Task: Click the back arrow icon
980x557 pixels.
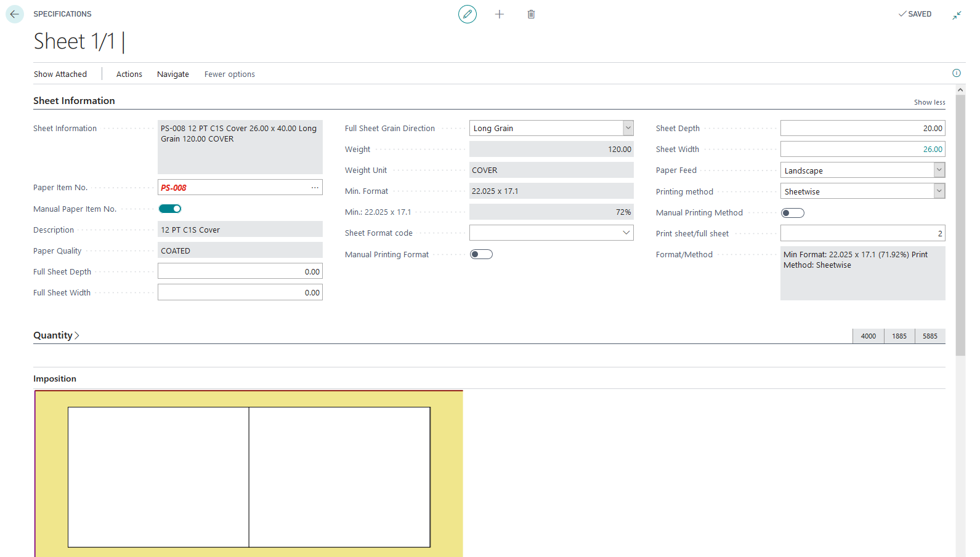Action: 15,14
